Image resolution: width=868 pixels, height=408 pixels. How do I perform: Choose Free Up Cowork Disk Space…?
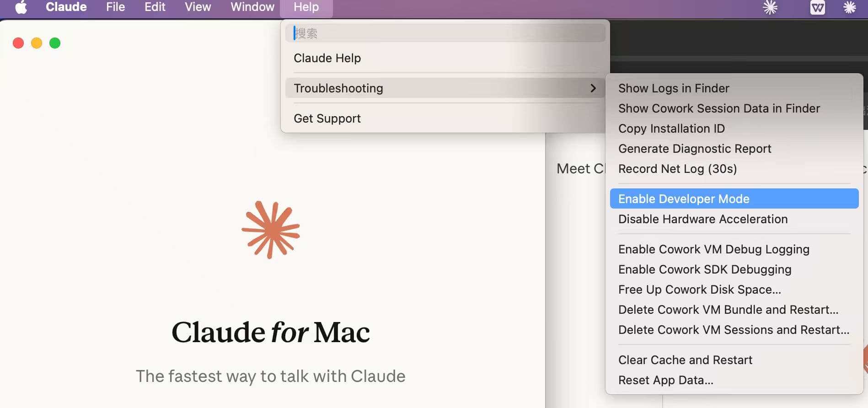click(x=734, y=290)
